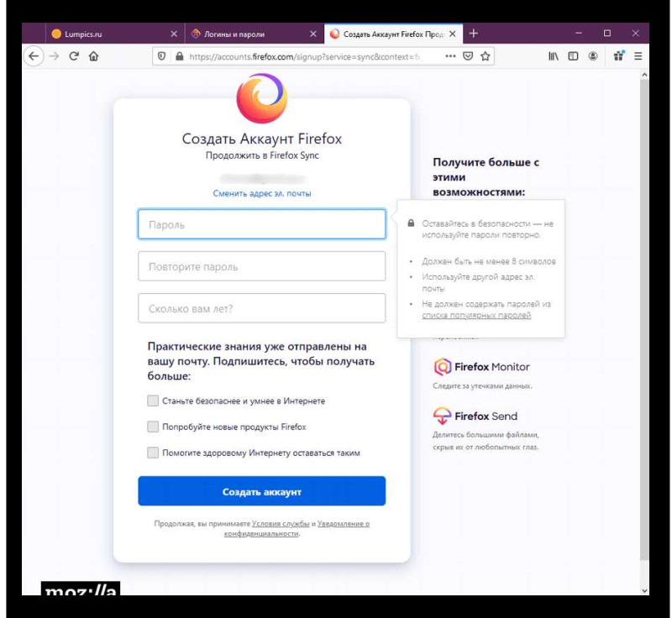Open the Library toolbar icon
Viewport: 672px width, 618px height.
coord(554,56)
